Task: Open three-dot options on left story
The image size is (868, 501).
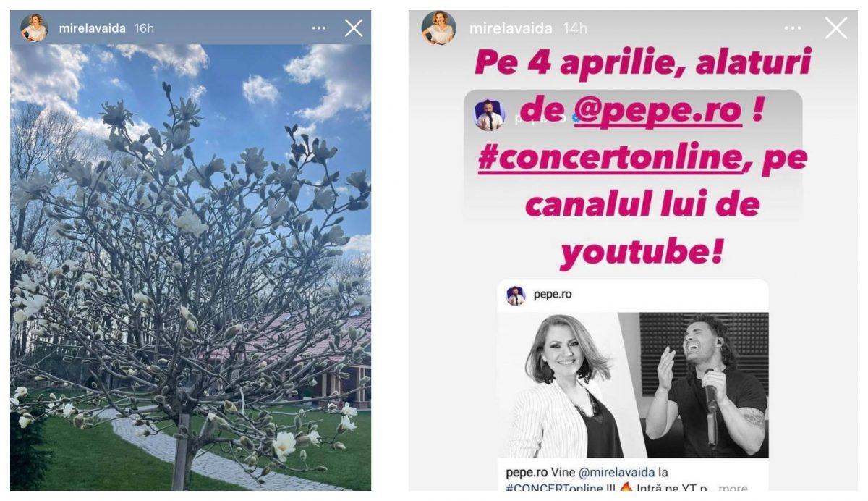Action: tap(319, 28)
